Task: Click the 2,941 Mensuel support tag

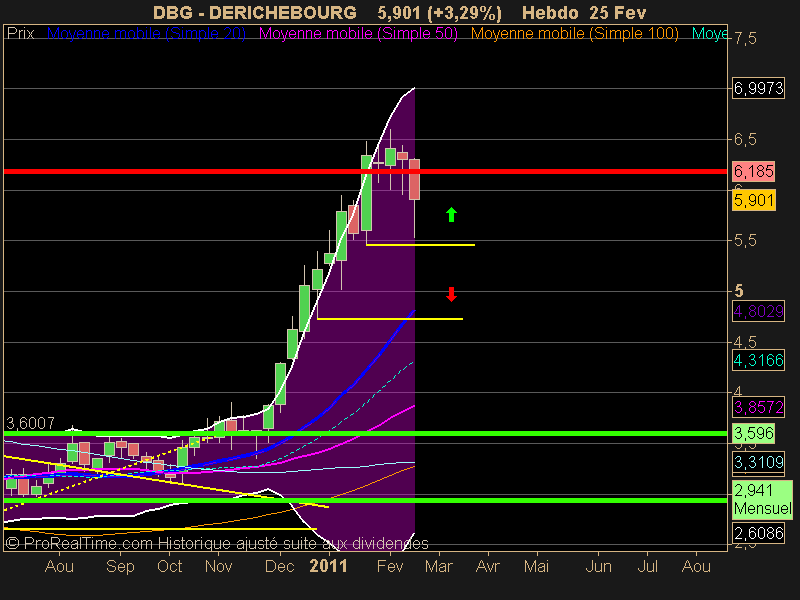Action: tap(762, 499)
